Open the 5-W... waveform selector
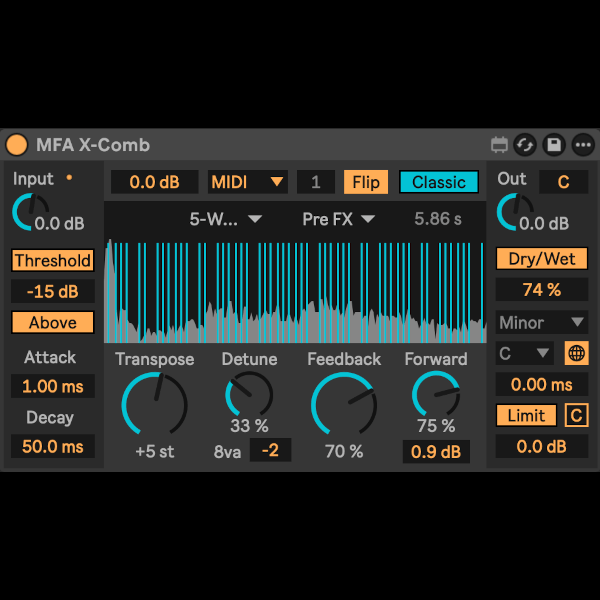This screenshot has height=600, width=600. (225, 219)
